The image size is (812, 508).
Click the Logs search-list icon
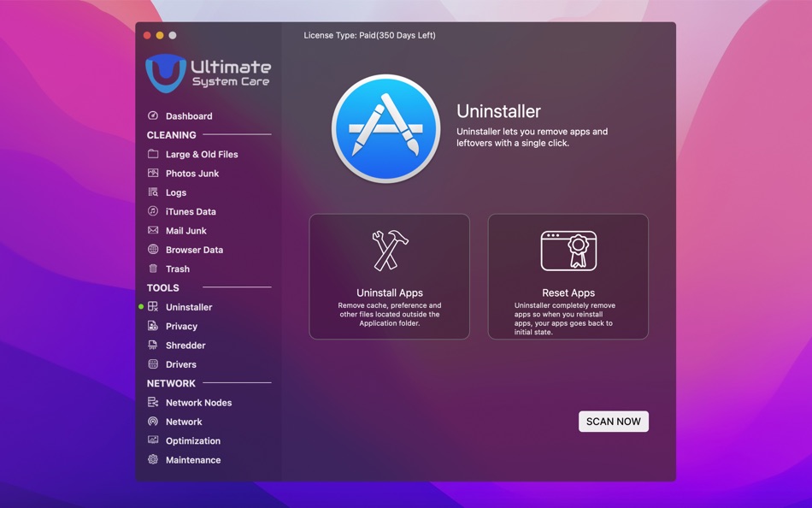tap(153, 192)
